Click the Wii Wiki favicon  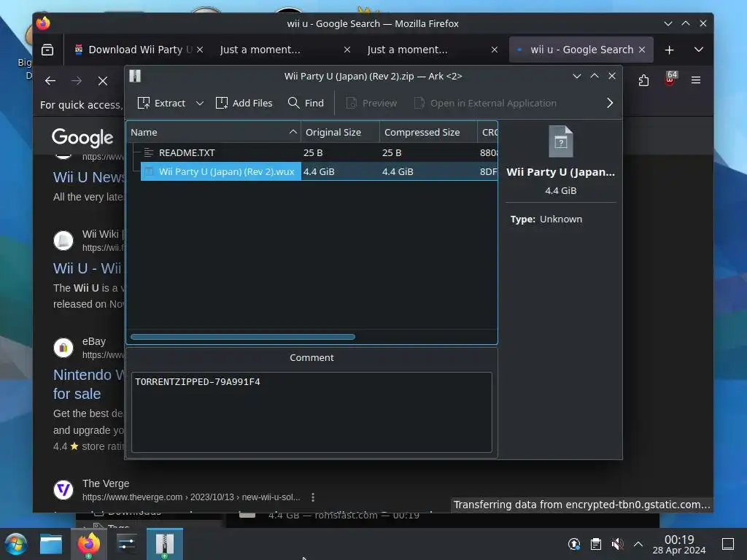pos(63,241)
